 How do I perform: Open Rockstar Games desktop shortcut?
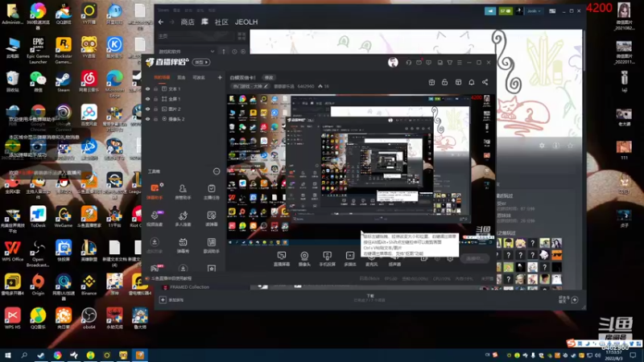64,51
